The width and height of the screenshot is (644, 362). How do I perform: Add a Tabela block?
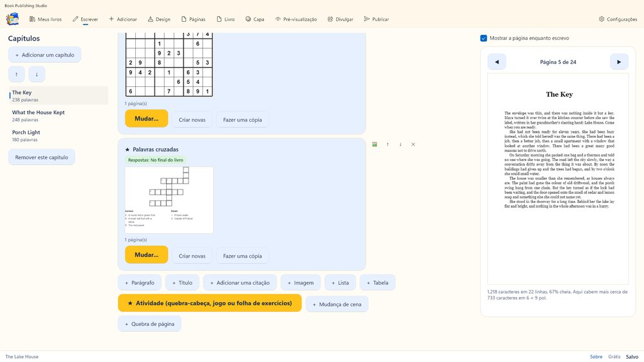click(377, 283)
